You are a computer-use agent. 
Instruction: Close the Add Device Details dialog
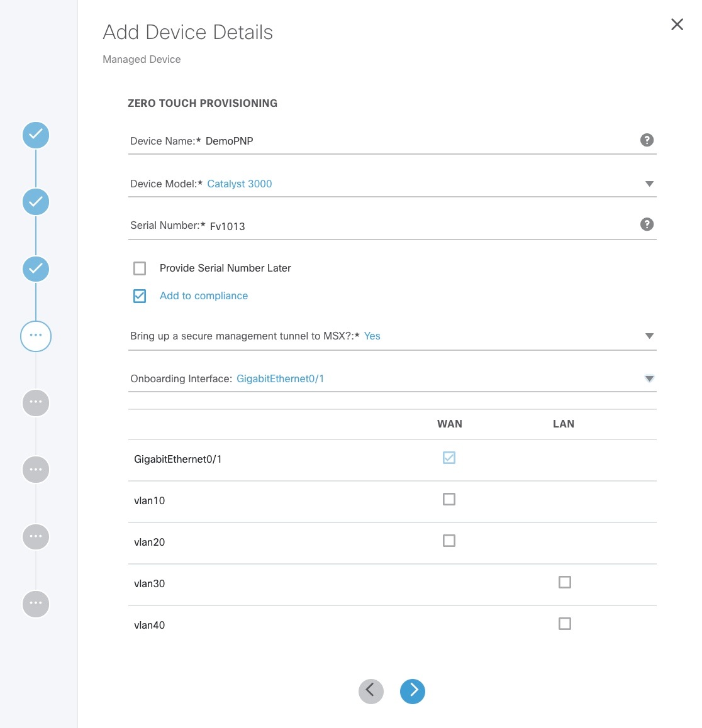677,24
